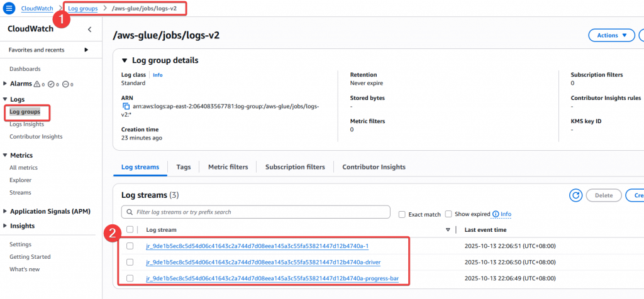Collapse the Log group details panel
The width and height of the screenshot is (644, 299).
(125, 60)
